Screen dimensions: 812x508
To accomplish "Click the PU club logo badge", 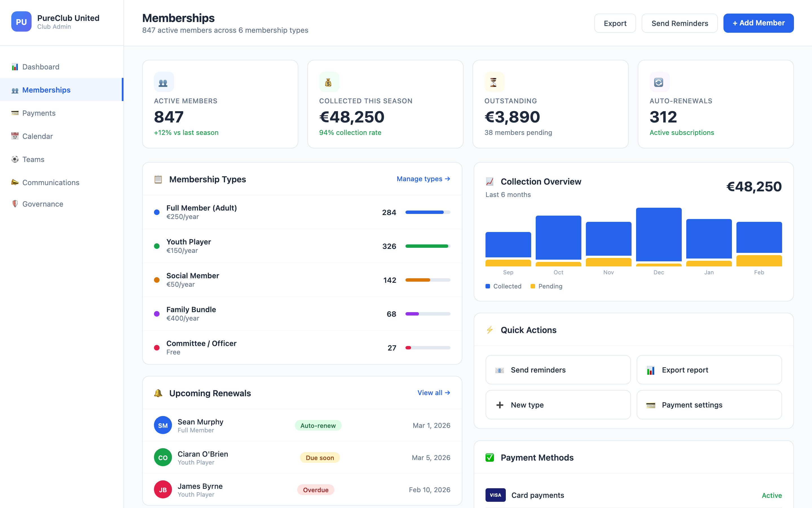I will click(21, 22).
